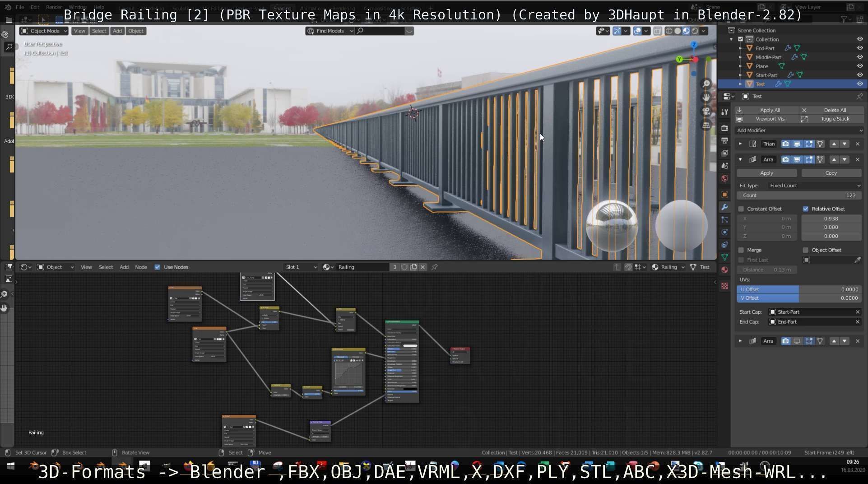
Task: Hide the Middle-Part object in viewport
Action: (860, 57)
